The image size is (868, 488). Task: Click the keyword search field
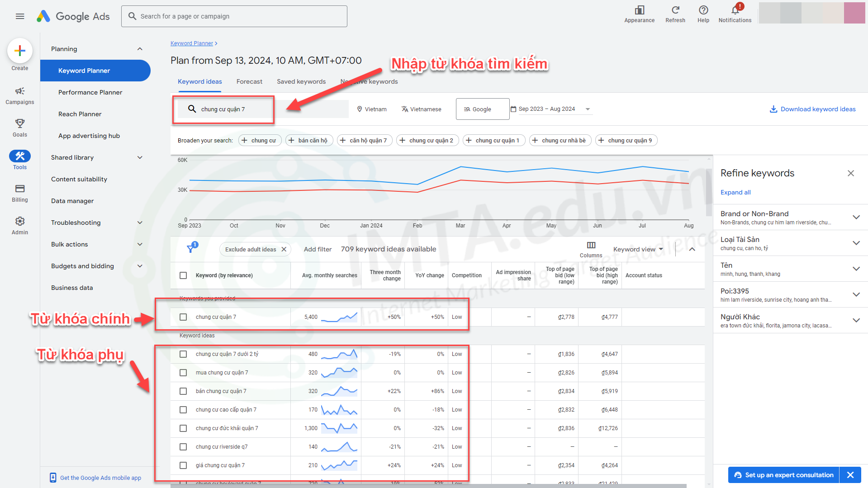click(263, 109)
